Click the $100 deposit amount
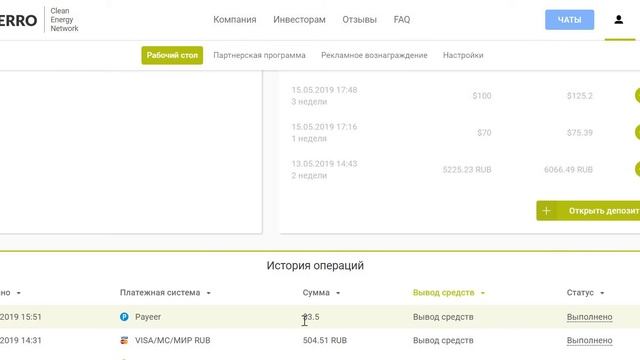 coord(482,96)
